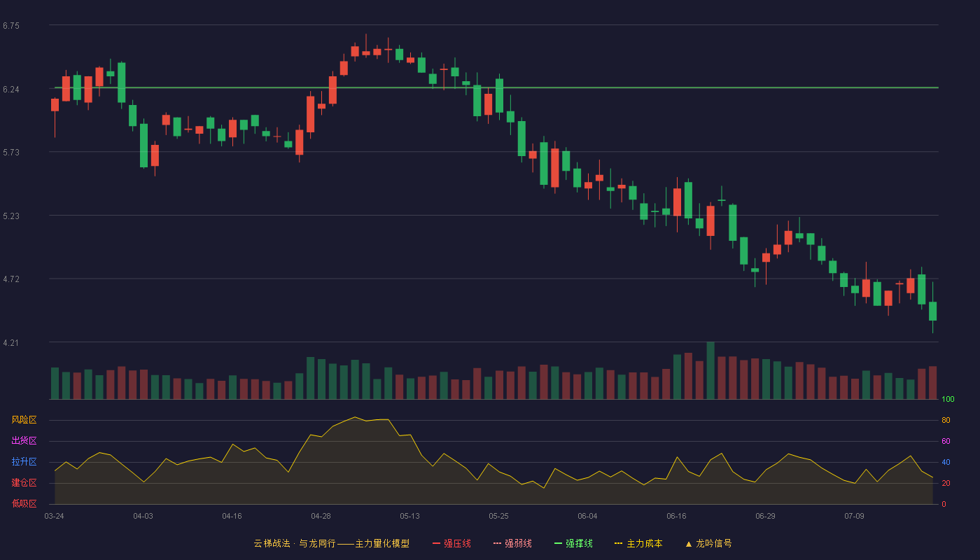Click the 5.23 price axis label
The width and height of the screenshot is (980, 560).
point(11,216)
